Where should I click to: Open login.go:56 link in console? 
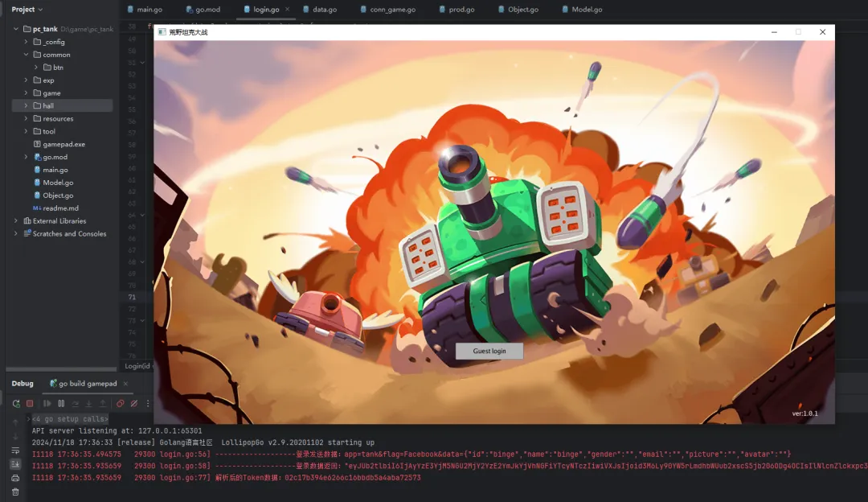184,454
